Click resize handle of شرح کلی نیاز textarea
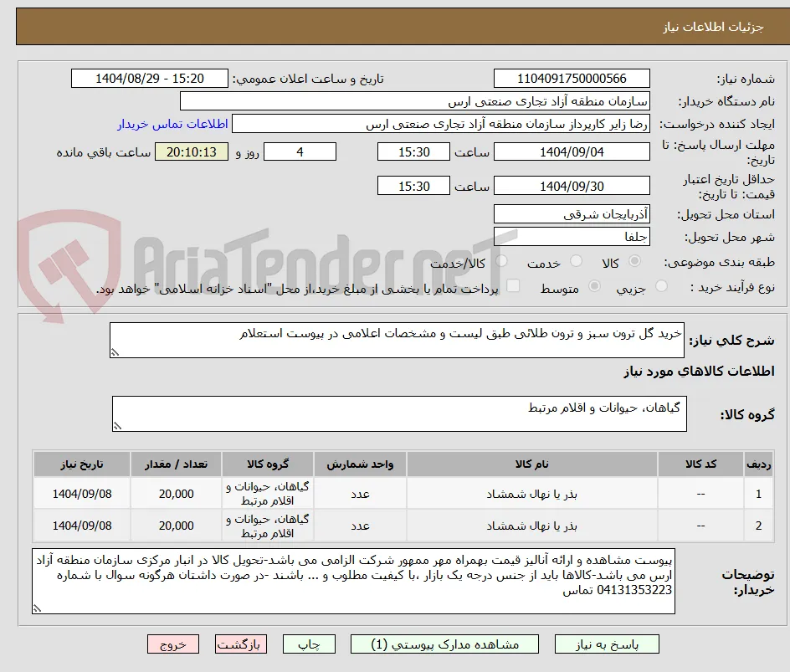The height and width of the screenshot is (672, 790). (x=115, y=352)
